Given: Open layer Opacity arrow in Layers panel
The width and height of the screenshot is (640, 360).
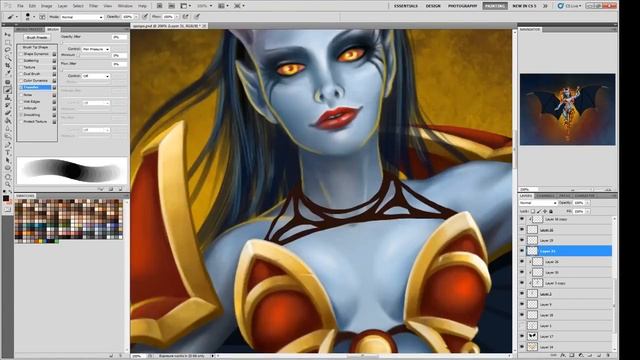Looking at the screenshot, I should coord(588,203).
